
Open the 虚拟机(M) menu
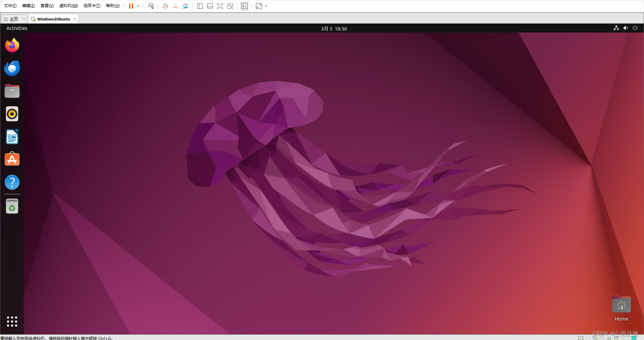[68, 6]
